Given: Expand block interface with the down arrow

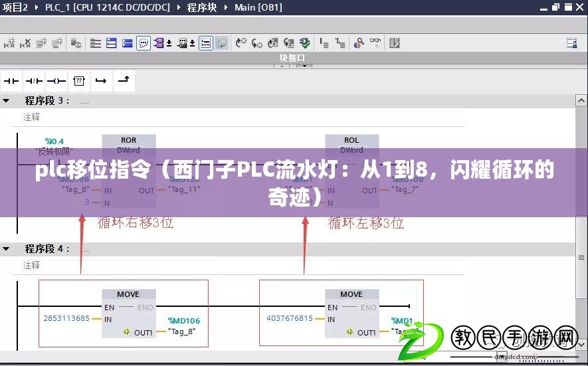Looking at the screenshot, I should [x=304, y=66].
